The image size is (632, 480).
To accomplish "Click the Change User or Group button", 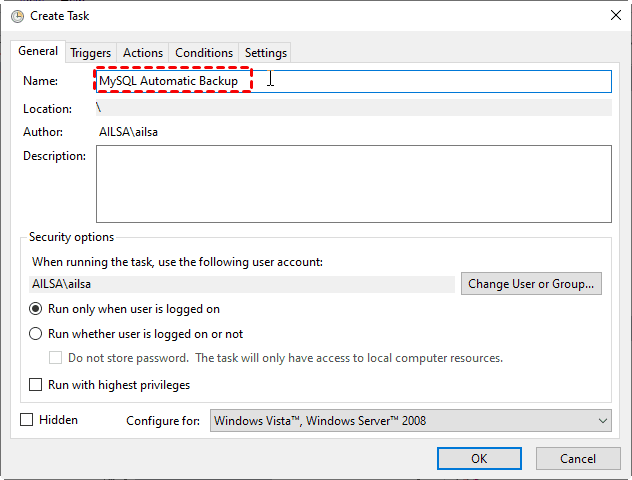I will pyautogui.click(x=531, y=284).
